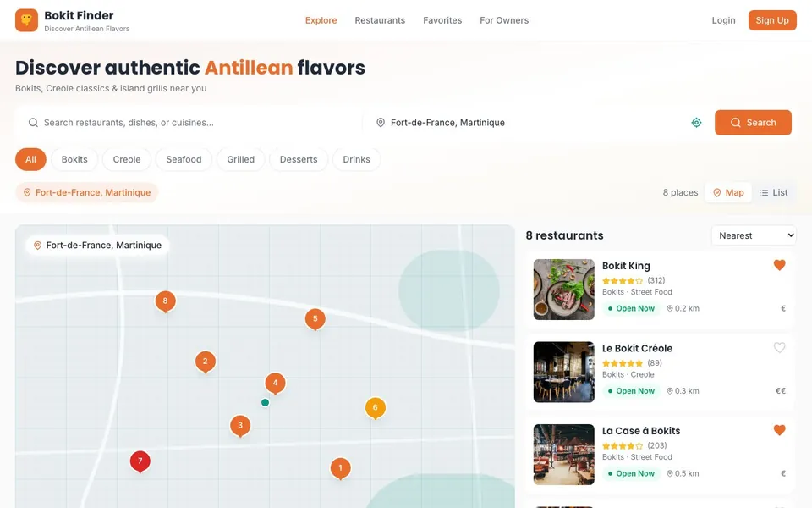The width and height of the screenshot is (812, 508).
Task: Click the Fort-de-France location chip below filters
Action: coord(86,192)
